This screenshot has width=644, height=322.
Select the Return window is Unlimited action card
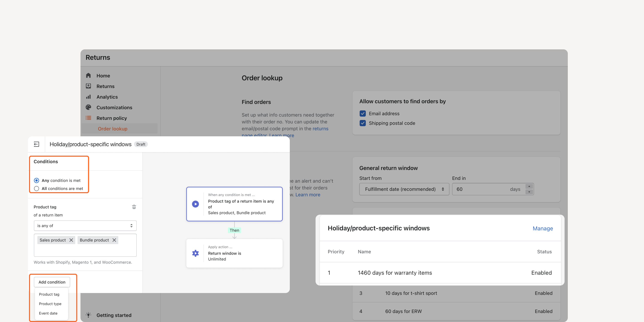click(234, 253)
